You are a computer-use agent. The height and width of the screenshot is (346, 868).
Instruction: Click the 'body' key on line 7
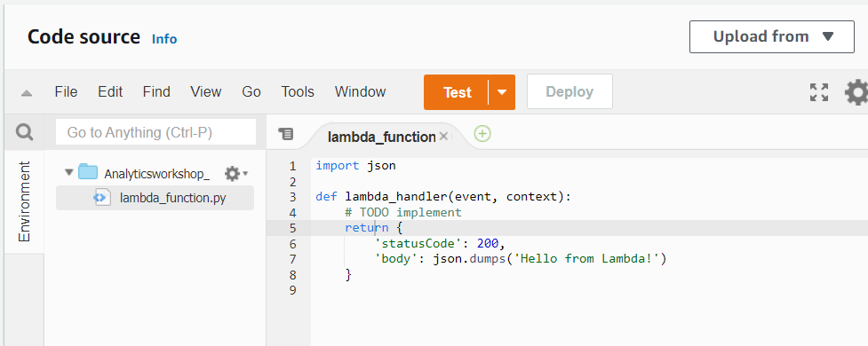point(396,259)
